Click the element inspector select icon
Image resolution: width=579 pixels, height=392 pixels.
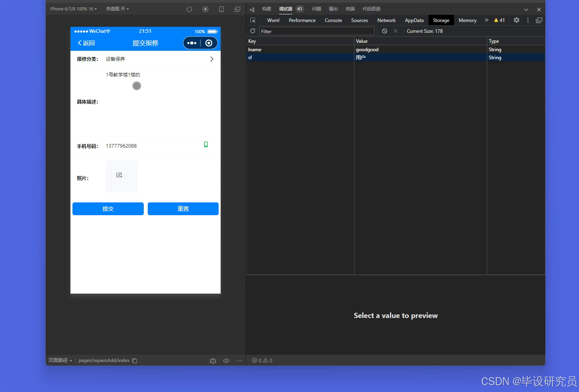[x=253, y=20]
